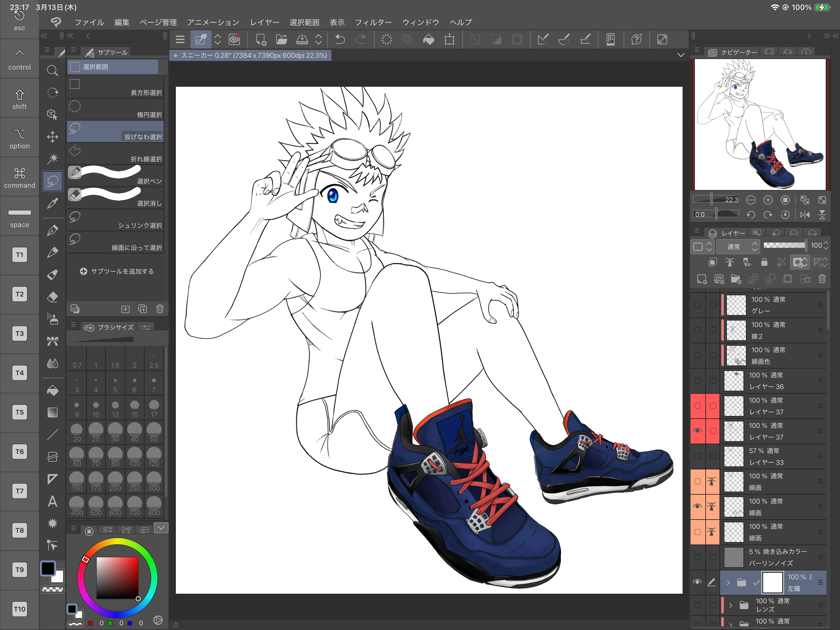Click the Scale/Rotate transform icon
This screenshot has width=840, height=630.
[450, 39]
